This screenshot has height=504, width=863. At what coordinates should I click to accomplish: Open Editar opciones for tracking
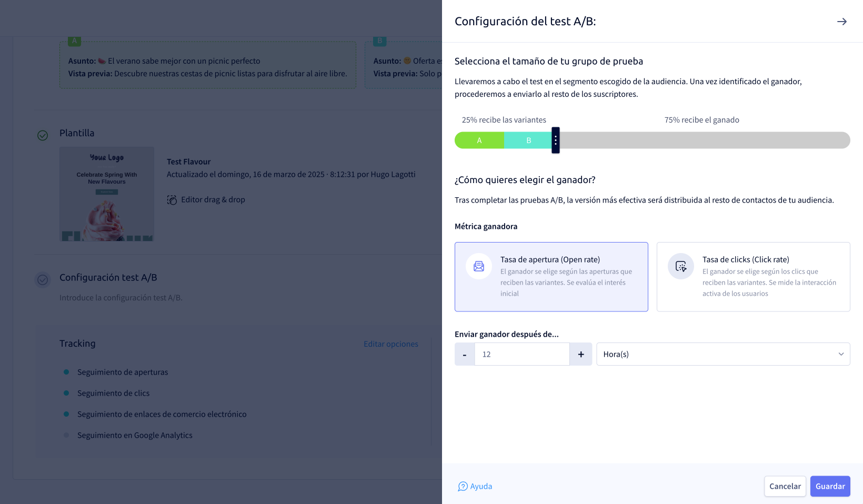click(391, 344)
